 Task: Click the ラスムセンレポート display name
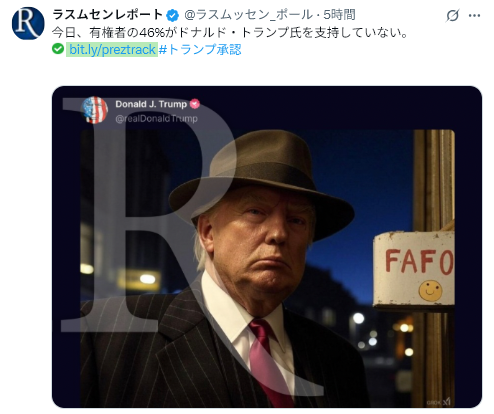coord(108,15)
